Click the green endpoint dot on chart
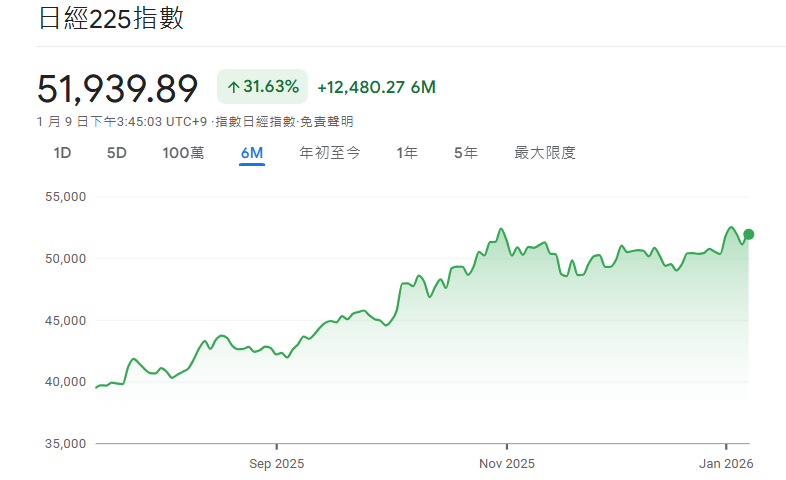This screenshot has width=786, height=480. pos(748,234)
